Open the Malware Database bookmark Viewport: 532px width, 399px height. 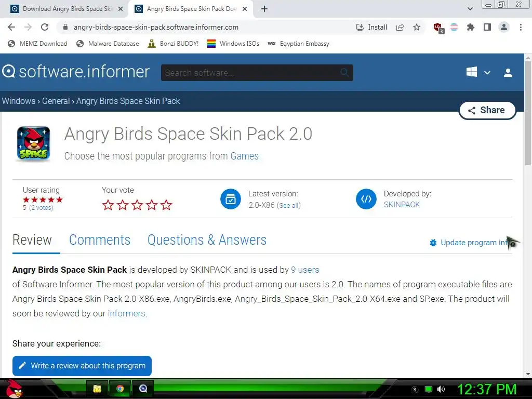108,44
